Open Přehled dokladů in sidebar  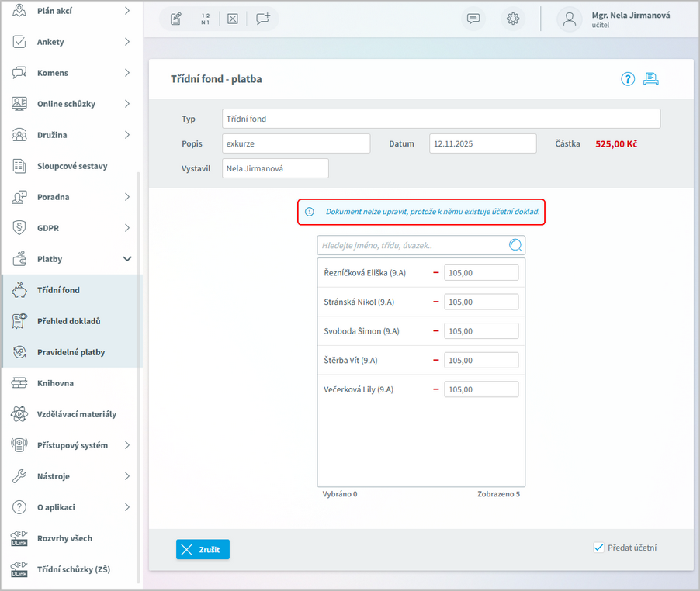click(69, 321)
